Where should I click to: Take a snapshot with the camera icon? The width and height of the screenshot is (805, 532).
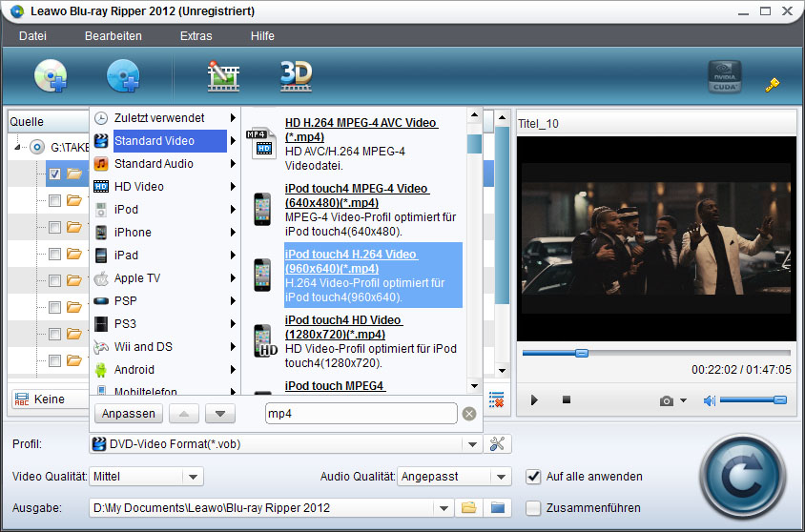[x=667, y=400]
